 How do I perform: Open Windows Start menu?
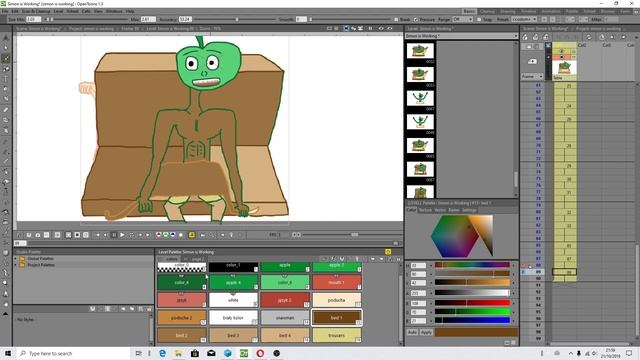(8, 353)
